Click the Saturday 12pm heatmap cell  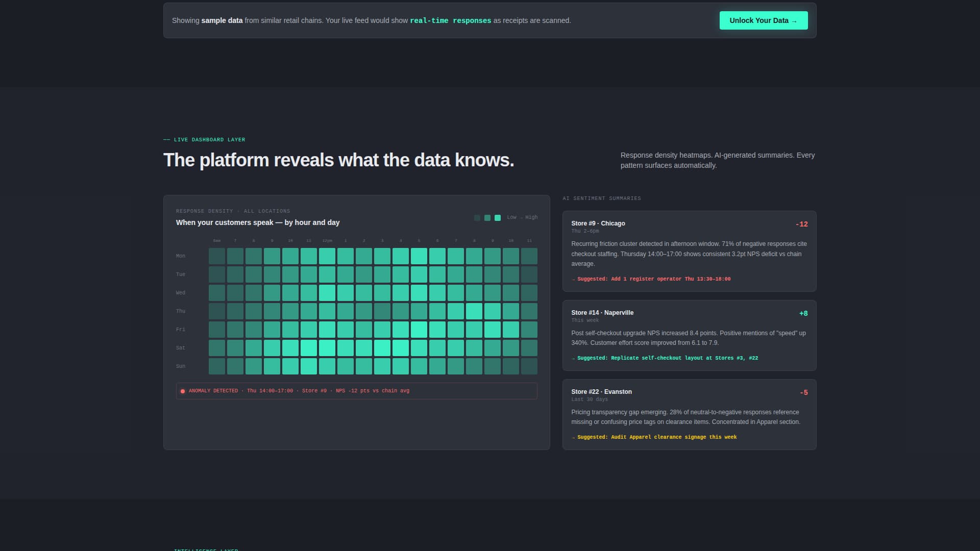click(327, 348)
